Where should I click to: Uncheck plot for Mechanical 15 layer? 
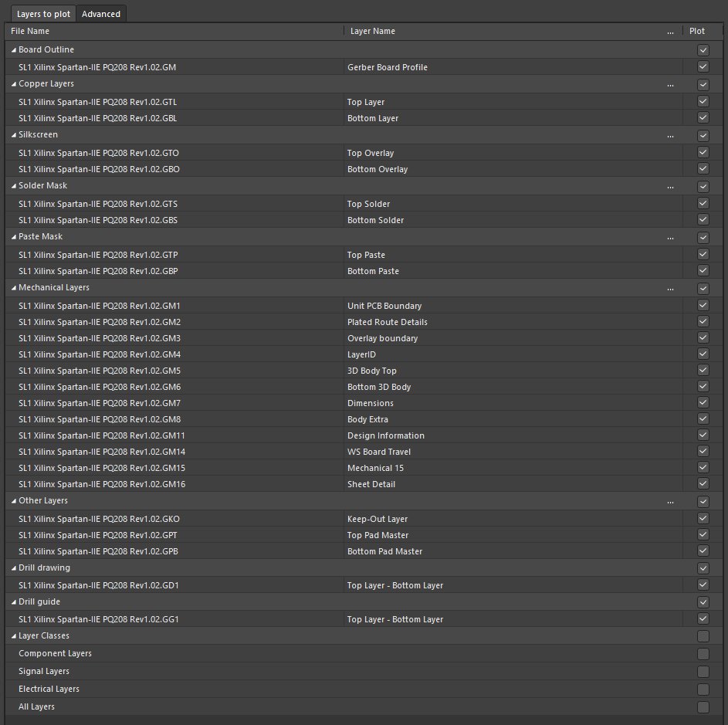703,467
